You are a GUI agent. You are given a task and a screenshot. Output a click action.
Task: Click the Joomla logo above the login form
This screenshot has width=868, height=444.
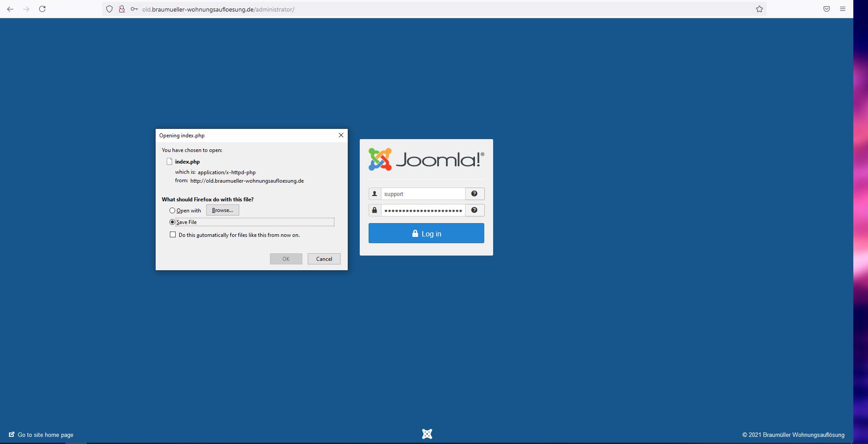coord(426,159)
